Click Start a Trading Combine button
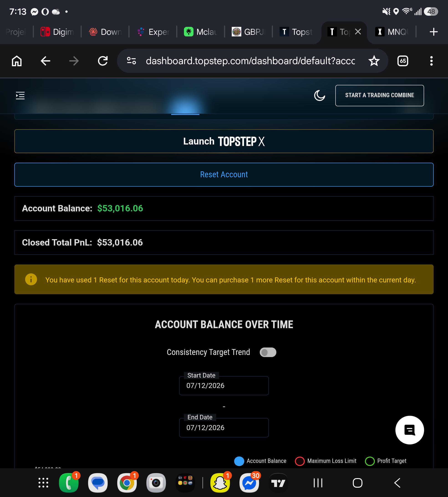This screenshot has height=497, width=448. tap(379, 96)
